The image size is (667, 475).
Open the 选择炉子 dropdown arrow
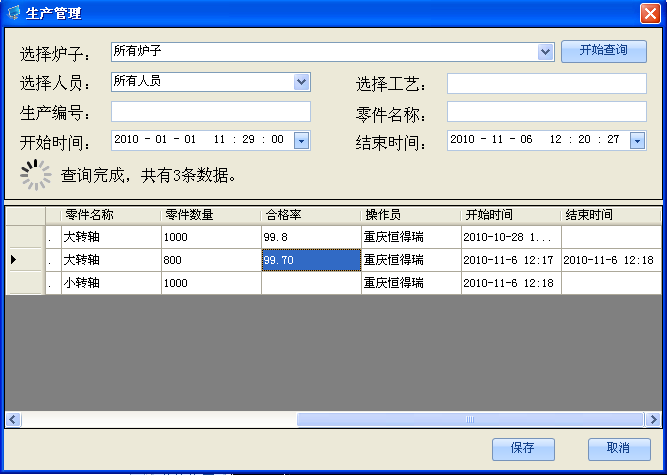pos(545,52)
